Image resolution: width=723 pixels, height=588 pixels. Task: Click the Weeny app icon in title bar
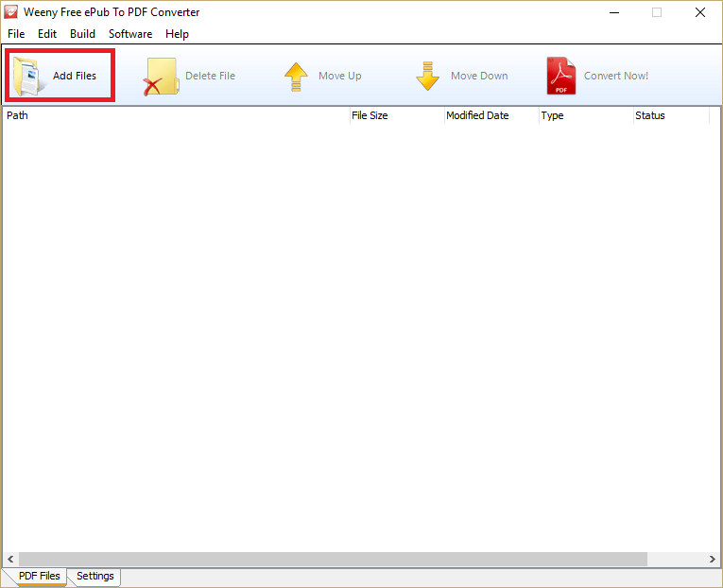click(x=11, y=12)
